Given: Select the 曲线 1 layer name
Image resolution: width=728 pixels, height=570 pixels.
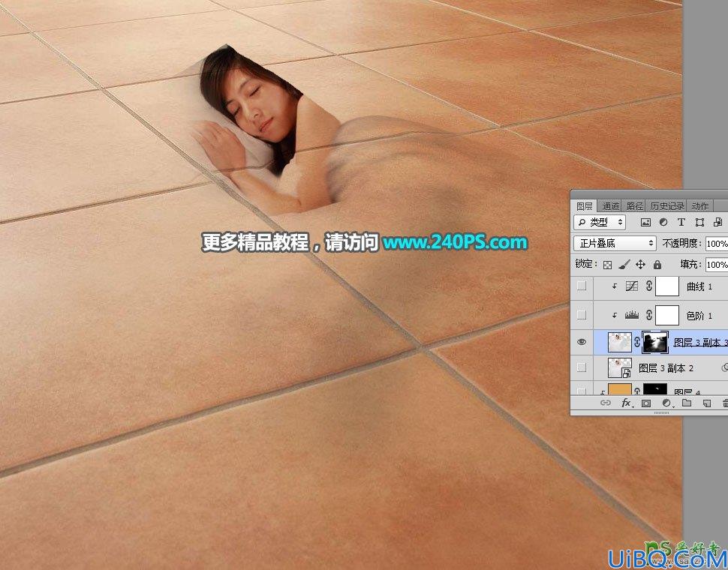Looking at the screenshot, I should (699, 287).
